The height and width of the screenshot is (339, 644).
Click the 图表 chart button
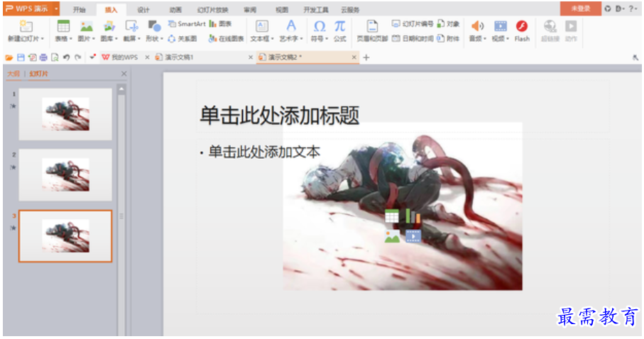[x=220, y=24]
